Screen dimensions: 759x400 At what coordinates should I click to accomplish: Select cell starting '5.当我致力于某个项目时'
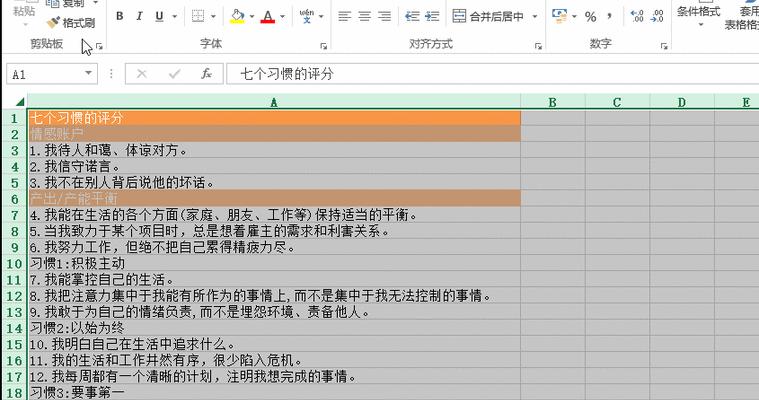[274, 231]
